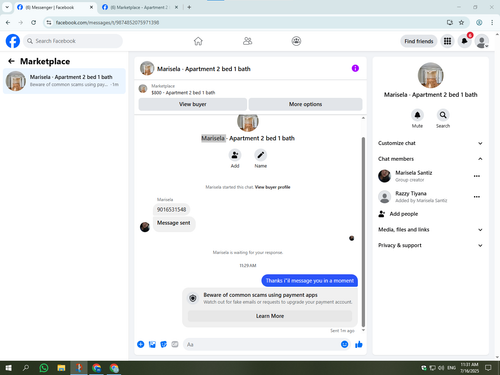Open options for Marisela Santiz member
500x375 pixels.
(477, 176)
